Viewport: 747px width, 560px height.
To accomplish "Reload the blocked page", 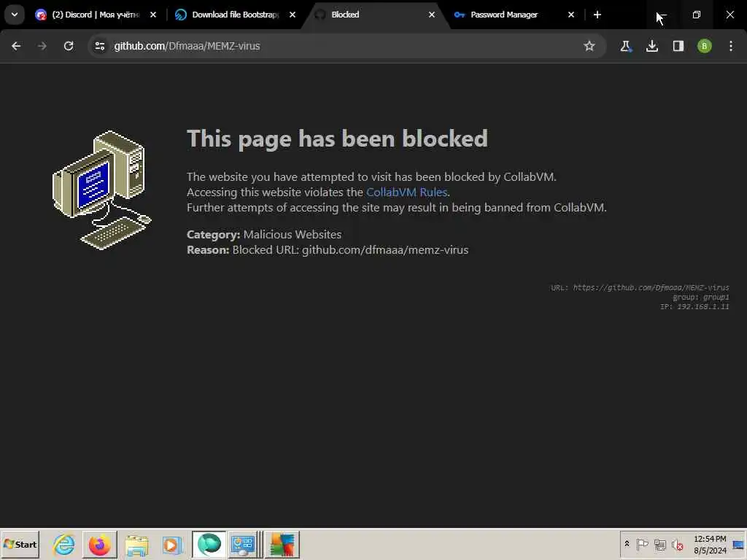I will [69, 46].
